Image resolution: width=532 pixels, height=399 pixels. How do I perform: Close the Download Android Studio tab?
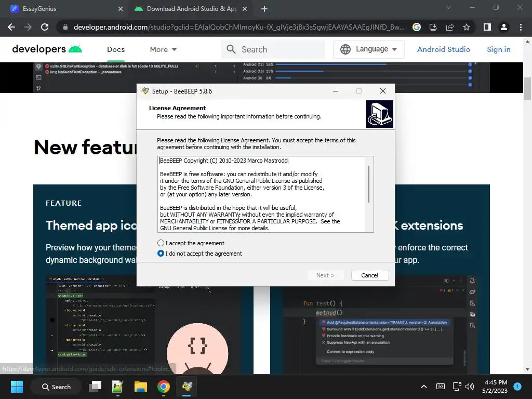[x=245, y=9]
